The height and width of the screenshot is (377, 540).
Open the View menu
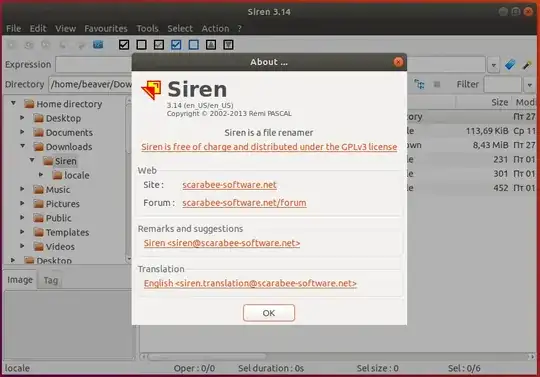click(65, 28)
